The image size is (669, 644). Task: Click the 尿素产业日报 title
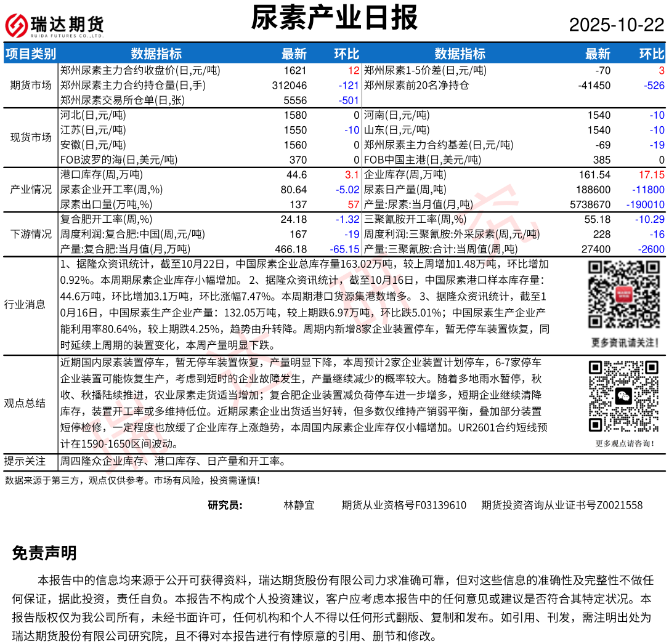334,18
